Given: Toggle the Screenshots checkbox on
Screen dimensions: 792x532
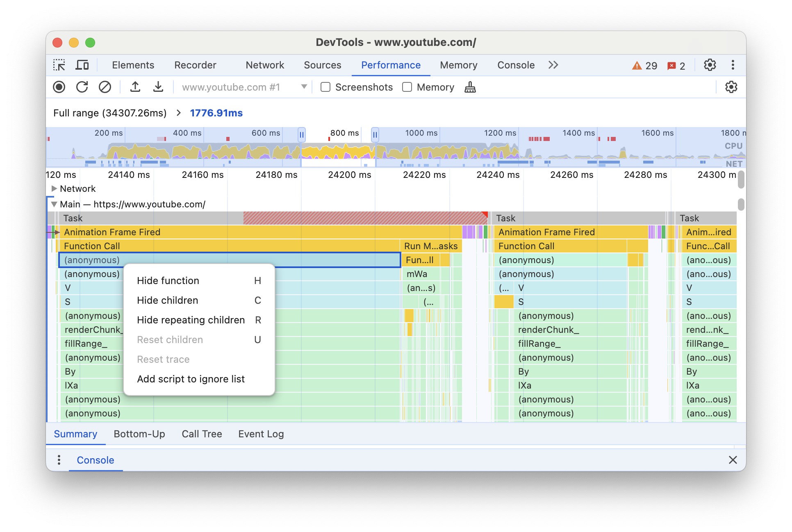Looking at the screenshot, I should pos(325,88).
